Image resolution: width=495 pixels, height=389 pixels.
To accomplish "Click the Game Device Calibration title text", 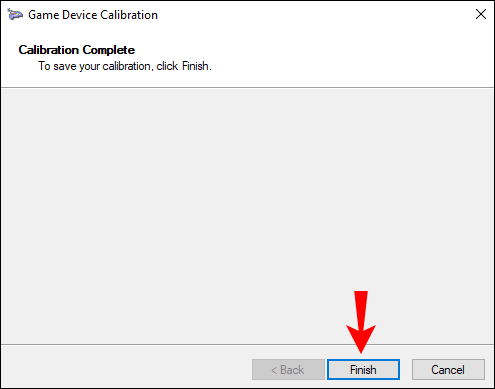I will tap(93, 15).
